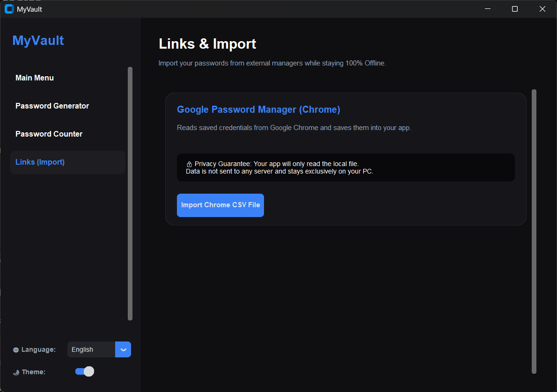Close the MyVault window
Viewport: 557px width, 392px height.
tap(542, 9)
